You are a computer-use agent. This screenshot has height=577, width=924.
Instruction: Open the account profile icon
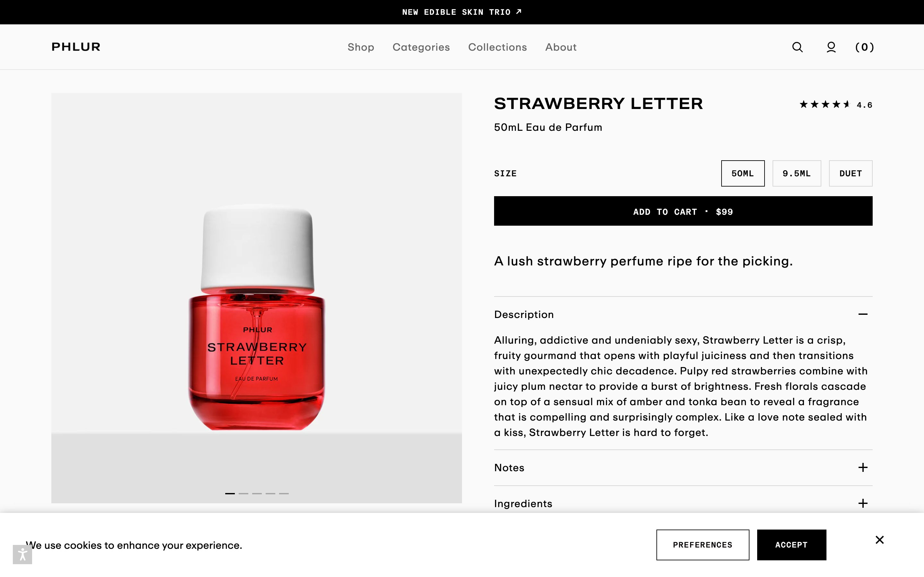[x=831, y=47]
